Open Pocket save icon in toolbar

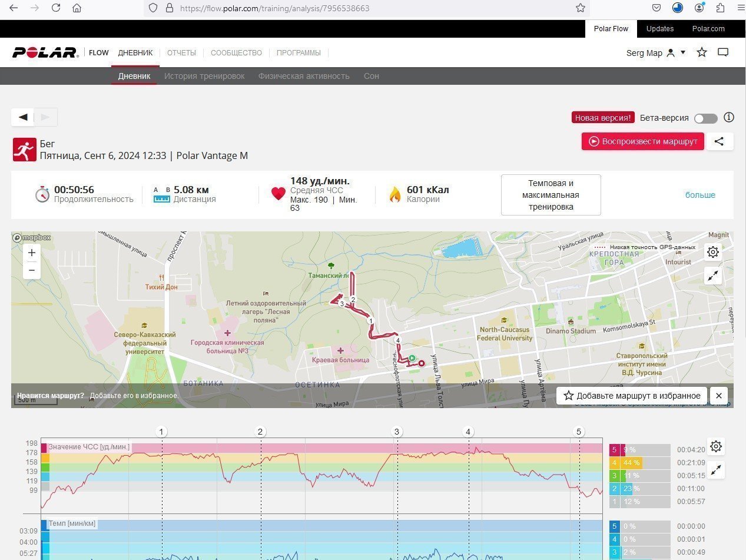657,8
